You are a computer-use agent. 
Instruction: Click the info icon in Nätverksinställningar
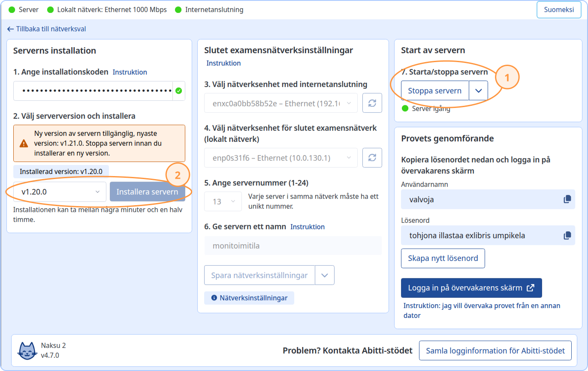point(214,298)
